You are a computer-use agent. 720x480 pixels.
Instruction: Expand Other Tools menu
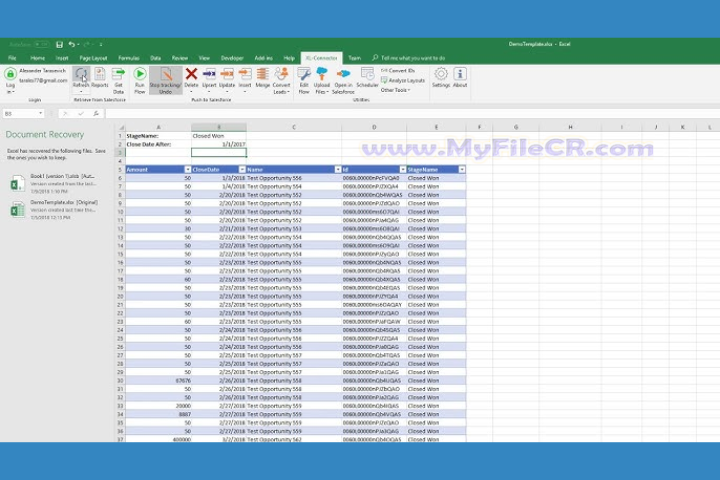coord(395,90)
